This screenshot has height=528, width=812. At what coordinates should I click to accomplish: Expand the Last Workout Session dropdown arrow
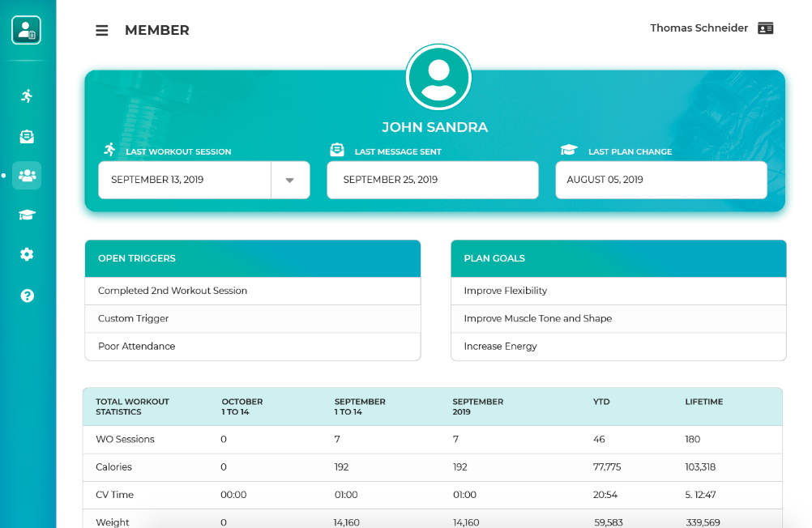point(290,180)
